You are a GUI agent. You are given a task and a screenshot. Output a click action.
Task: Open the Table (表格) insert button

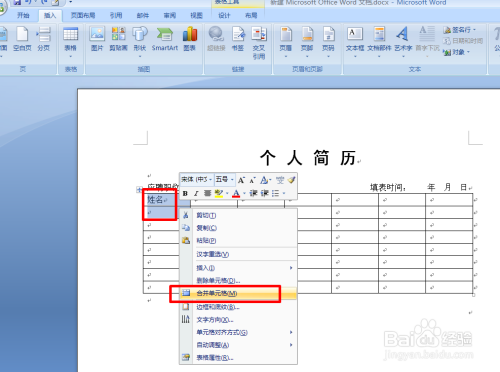(x=71, y=42)
